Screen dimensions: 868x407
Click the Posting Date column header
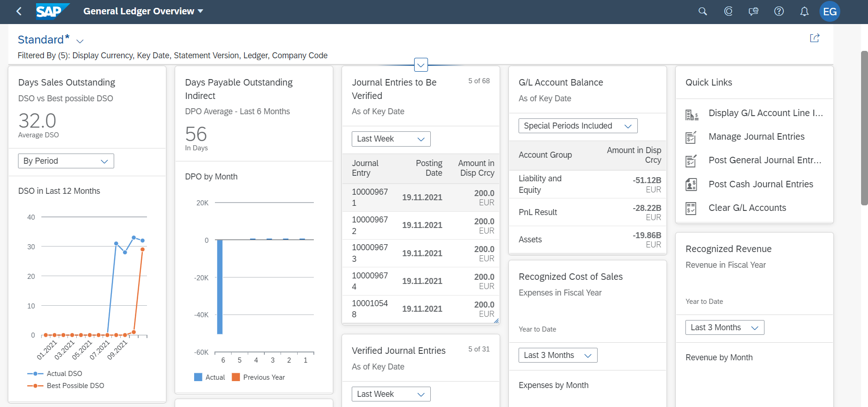pyautogui.click(x=429, y=168)
